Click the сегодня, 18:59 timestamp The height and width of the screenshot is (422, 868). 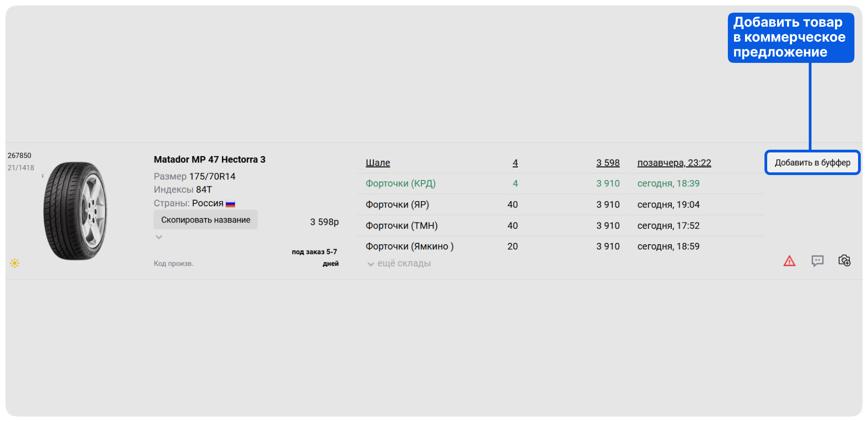[669, 247]
